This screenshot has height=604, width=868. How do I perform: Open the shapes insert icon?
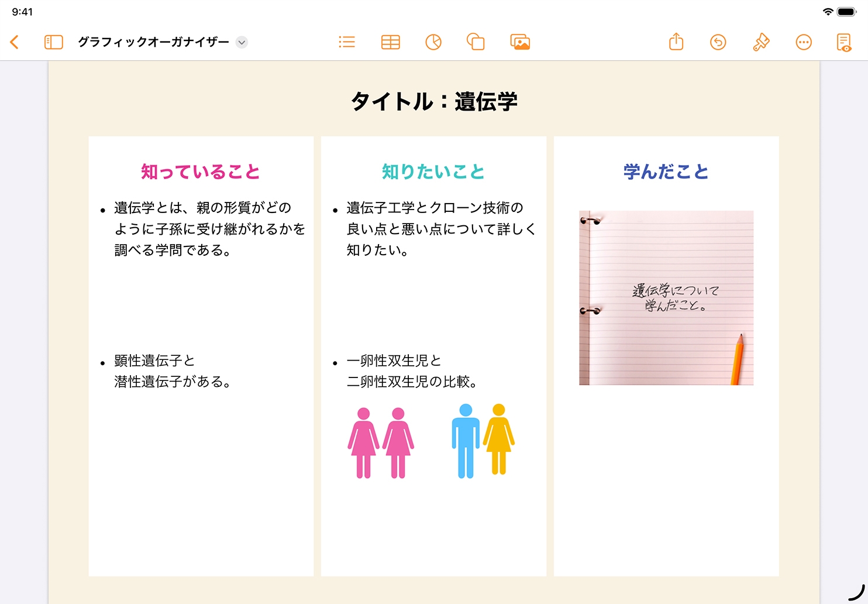click(476, 42)
